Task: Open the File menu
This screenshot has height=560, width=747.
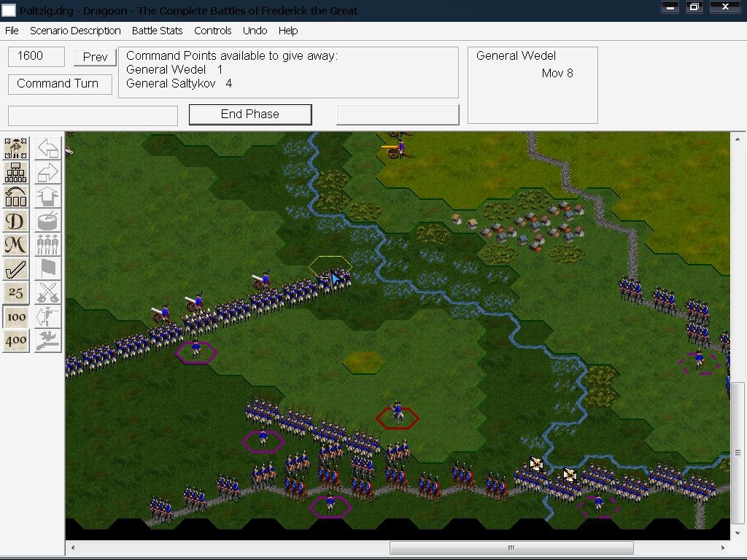Action: coord(12,31)
